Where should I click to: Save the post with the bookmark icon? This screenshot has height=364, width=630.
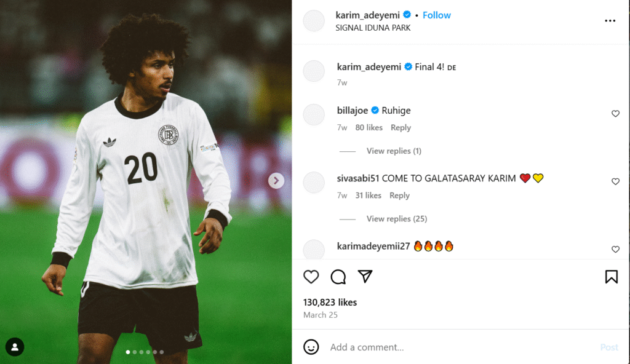point(611,277)
